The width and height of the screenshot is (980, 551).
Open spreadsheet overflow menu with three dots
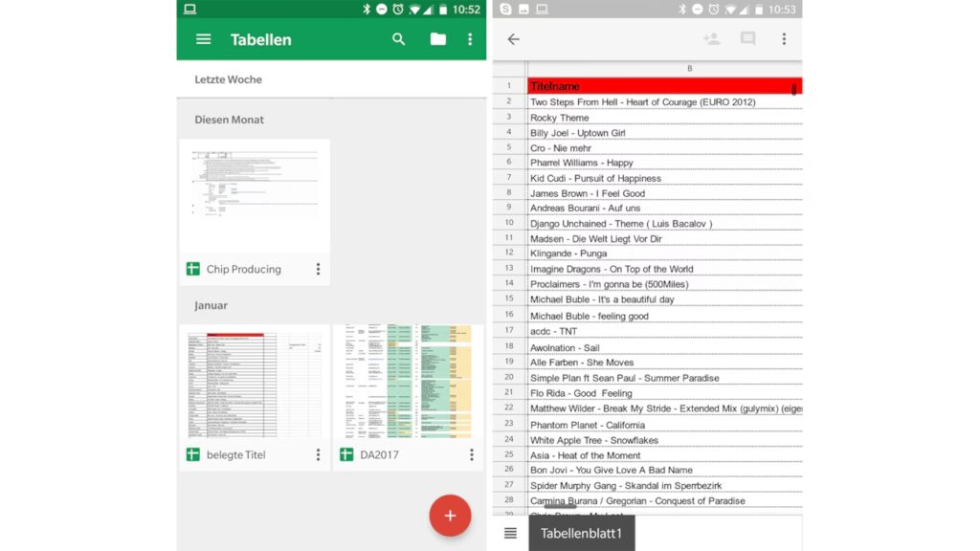coord(784,39)
